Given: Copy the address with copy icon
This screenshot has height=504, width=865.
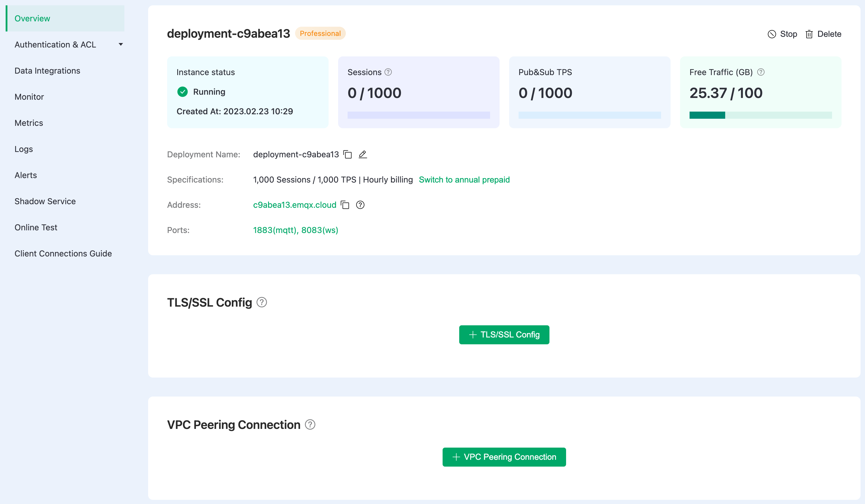Looking at the screenshot, I should click(x=345, y=205).
